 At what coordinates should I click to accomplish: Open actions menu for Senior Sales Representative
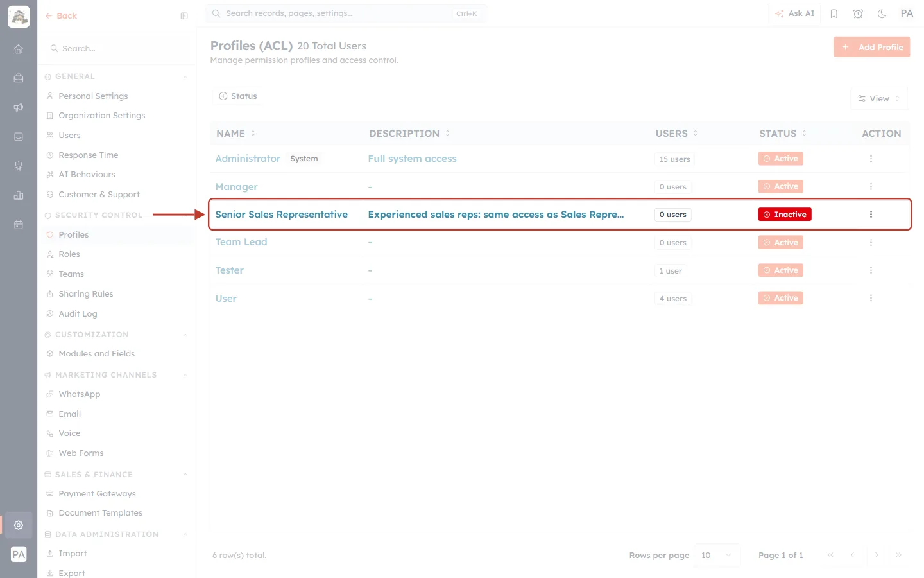pyautogui.click(x=871, y=215)
